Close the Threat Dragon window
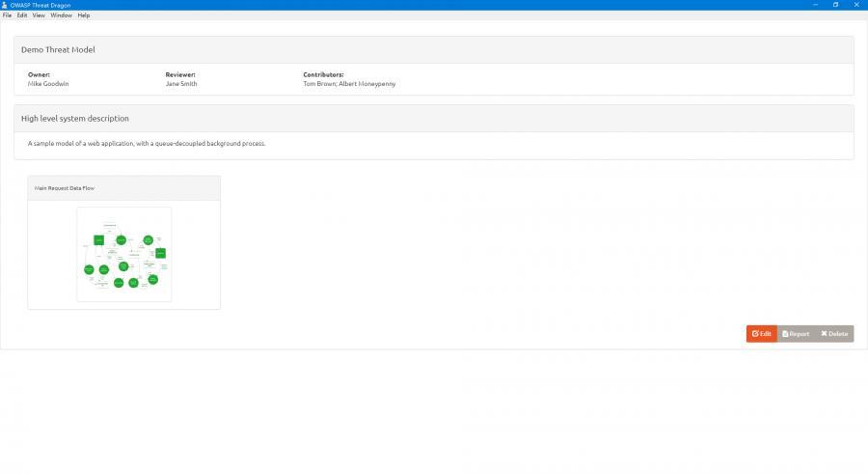The width and height of the screenshot is (868, 474). point(857,5)
